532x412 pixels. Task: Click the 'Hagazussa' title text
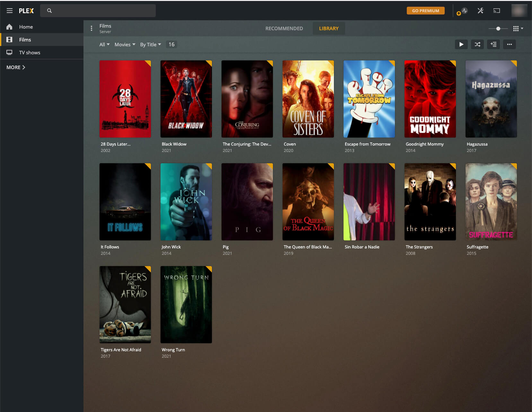tap(477, 144)
